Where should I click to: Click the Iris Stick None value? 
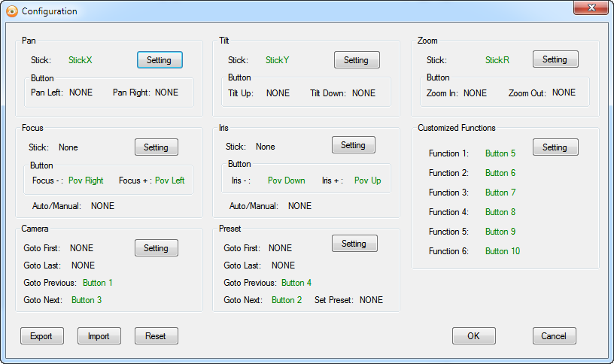266,147
